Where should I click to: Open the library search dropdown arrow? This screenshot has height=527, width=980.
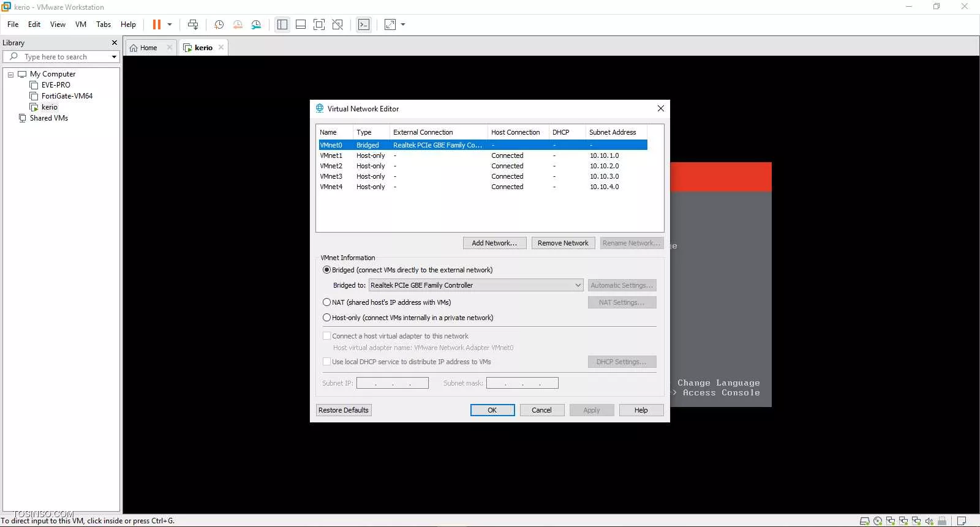point(114,57)
